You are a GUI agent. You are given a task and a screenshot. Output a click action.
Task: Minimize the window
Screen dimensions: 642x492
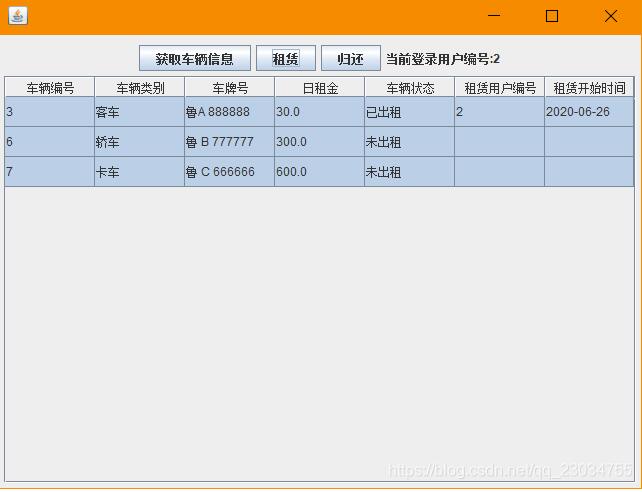click(494, 16)
